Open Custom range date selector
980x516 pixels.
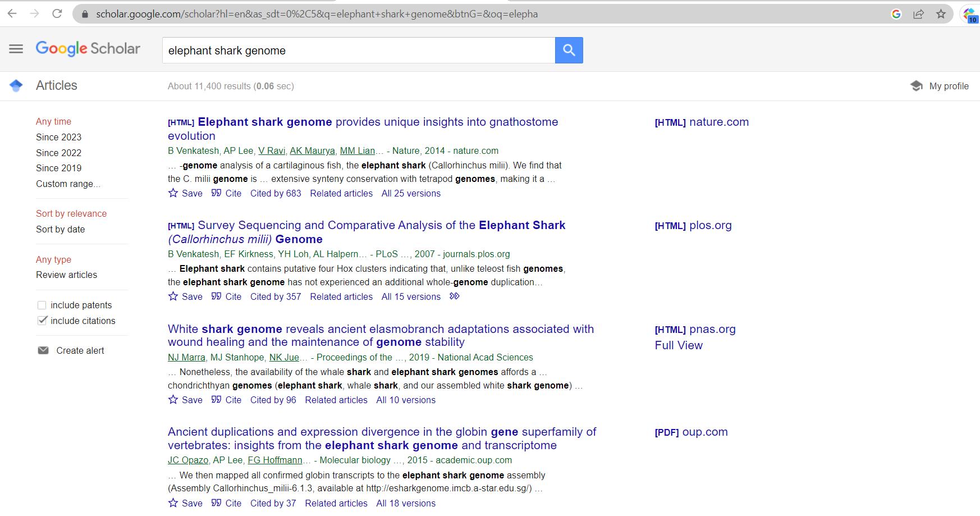[68, 184]
